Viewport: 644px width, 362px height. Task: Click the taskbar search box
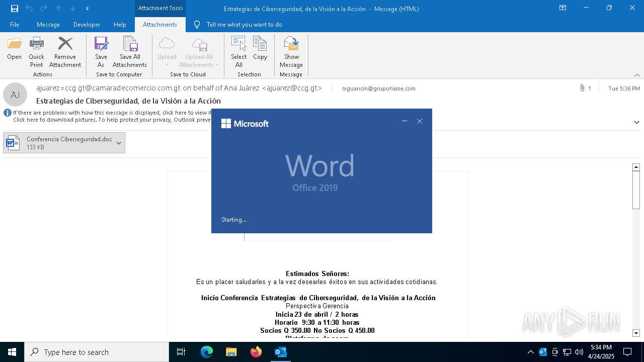(97, 352)
